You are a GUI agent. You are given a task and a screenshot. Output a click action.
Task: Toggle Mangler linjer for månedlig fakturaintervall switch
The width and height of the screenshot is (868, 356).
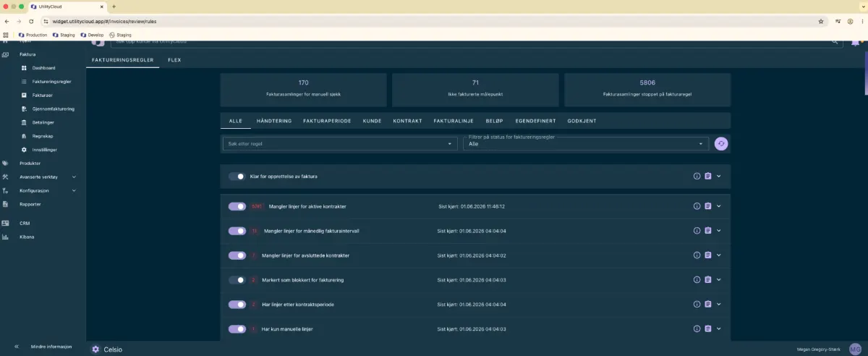point(237,231)
